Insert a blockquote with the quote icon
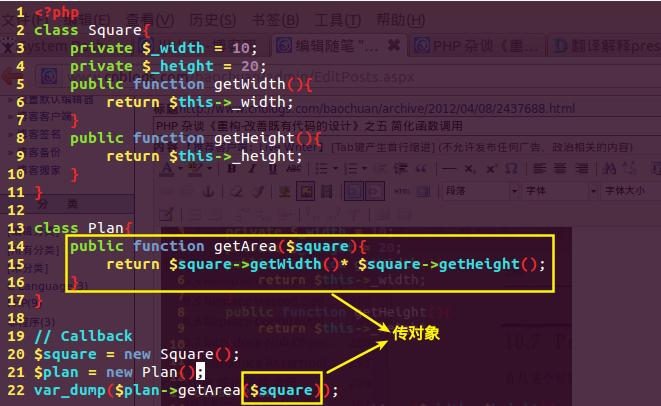661x406 pixels. click(x=421, y=169)
